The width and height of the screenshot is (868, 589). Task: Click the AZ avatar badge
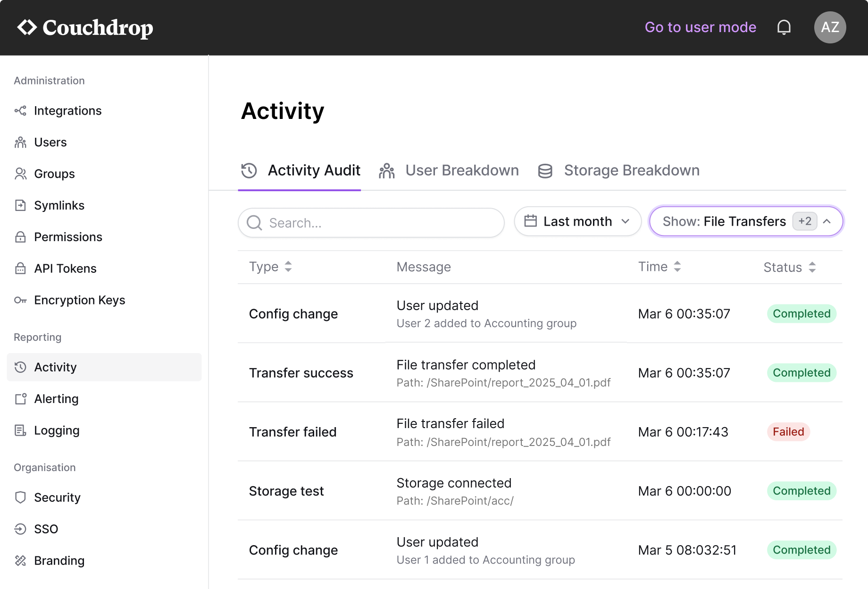pos(830,27)
